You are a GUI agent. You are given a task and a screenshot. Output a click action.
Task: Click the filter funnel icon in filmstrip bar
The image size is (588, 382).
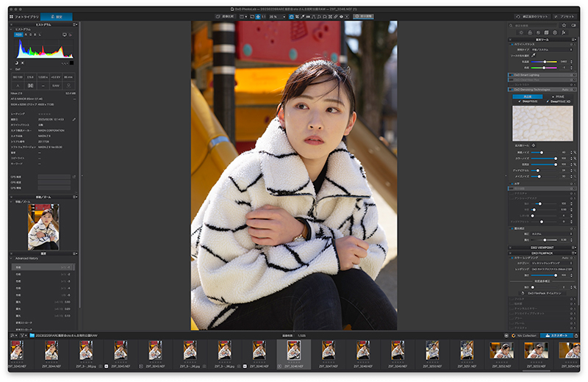pyautogui.click(x=22, y=336)
